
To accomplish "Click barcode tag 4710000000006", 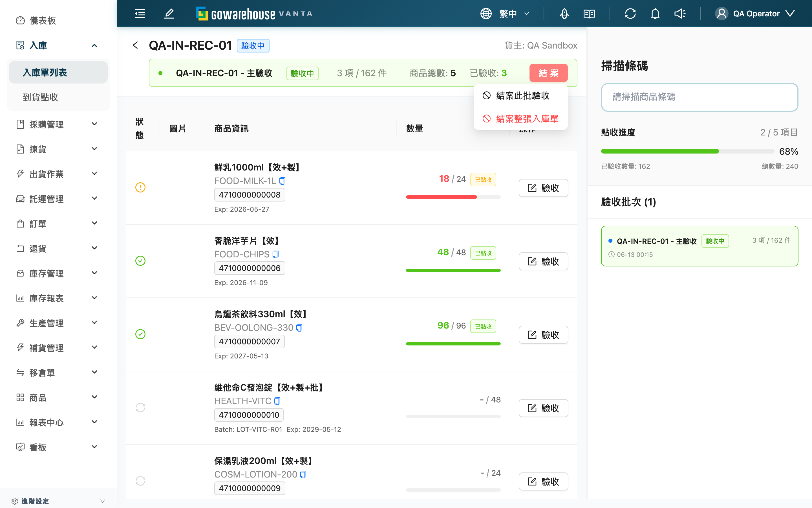I will point(250,268).
